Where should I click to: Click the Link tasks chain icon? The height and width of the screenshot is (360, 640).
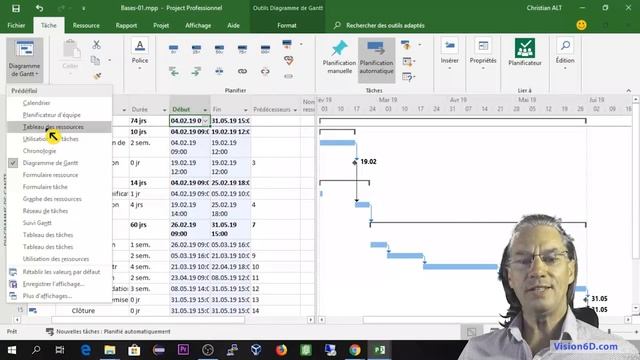pos(242,71)
